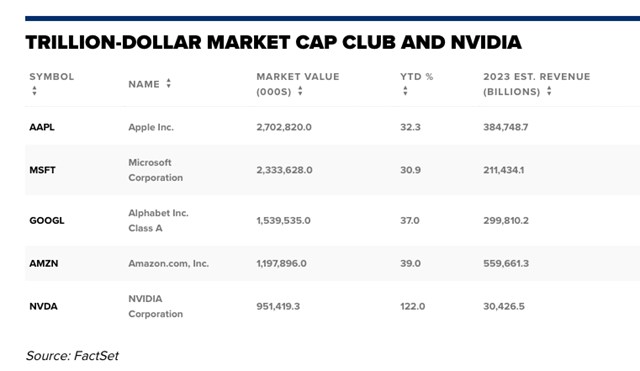Sort table by Symbol column arrows
Viewport: 640px width, 371px height.
coord(34,91)
